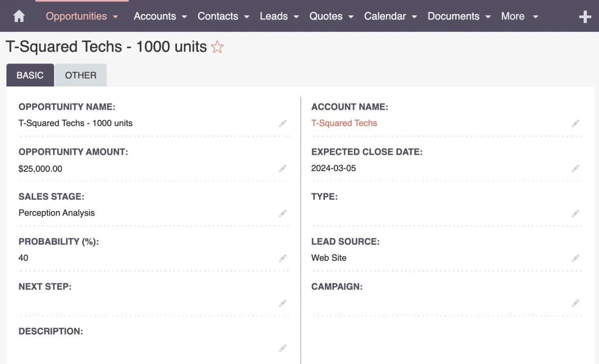Expand the Accounts dropdown menu

[160, 16]
